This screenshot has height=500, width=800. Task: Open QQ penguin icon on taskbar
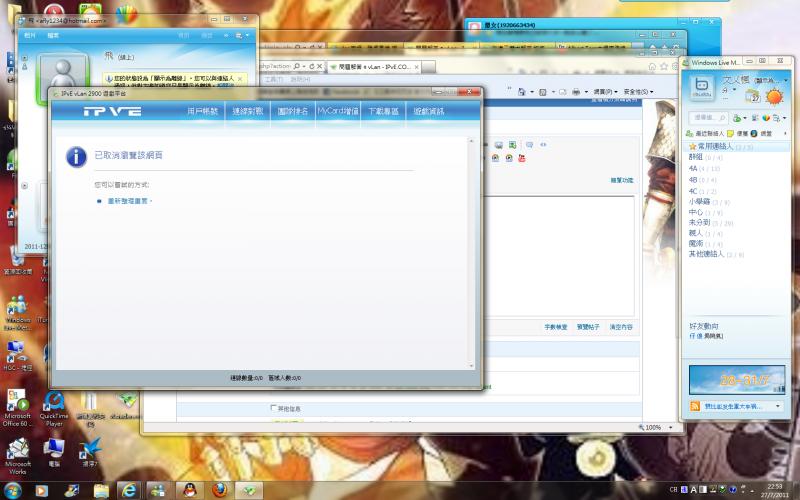coord(190,491)
